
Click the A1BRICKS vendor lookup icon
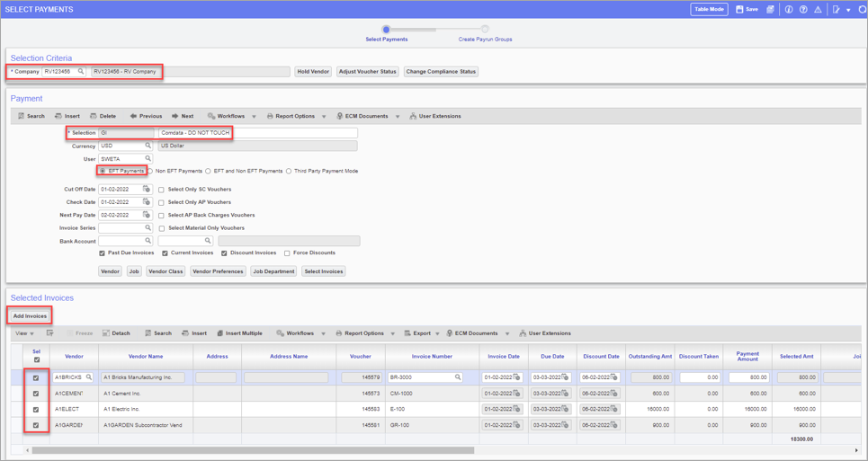click(x=89, y=377)
